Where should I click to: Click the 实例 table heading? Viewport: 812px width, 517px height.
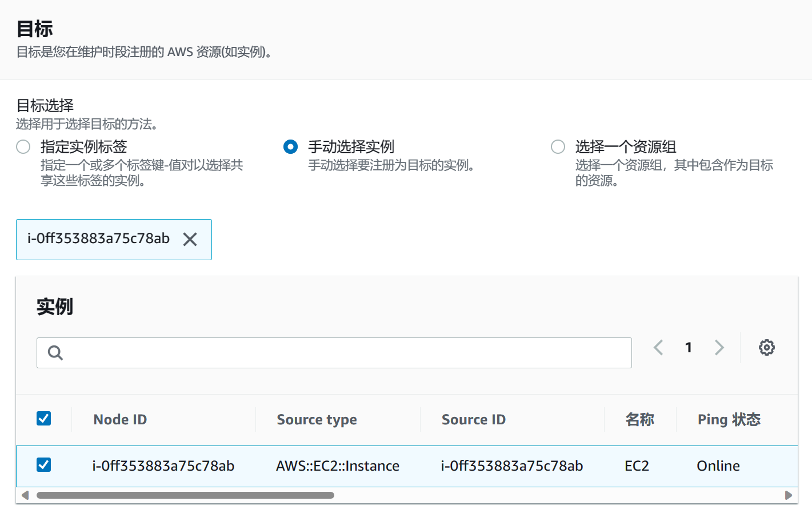coord(55,307)
